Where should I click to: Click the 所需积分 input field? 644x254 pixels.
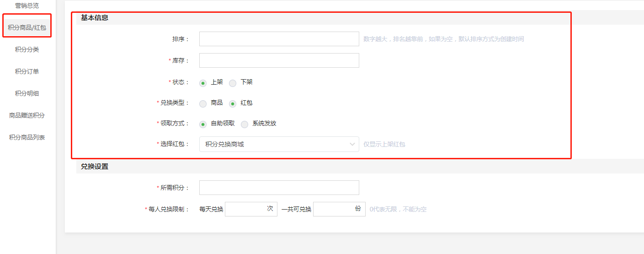[279, 188]
